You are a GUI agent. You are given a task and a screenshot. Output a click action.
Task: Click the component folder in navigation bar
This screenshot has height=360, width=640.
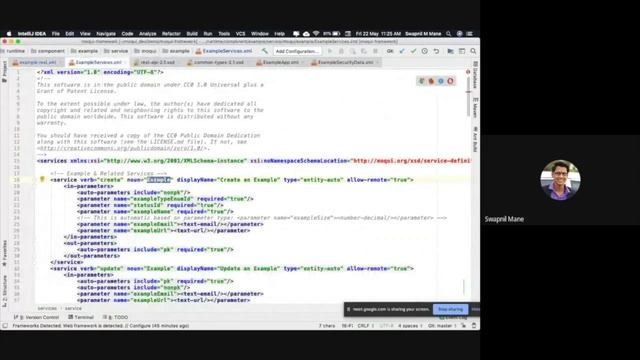[48, 51]
